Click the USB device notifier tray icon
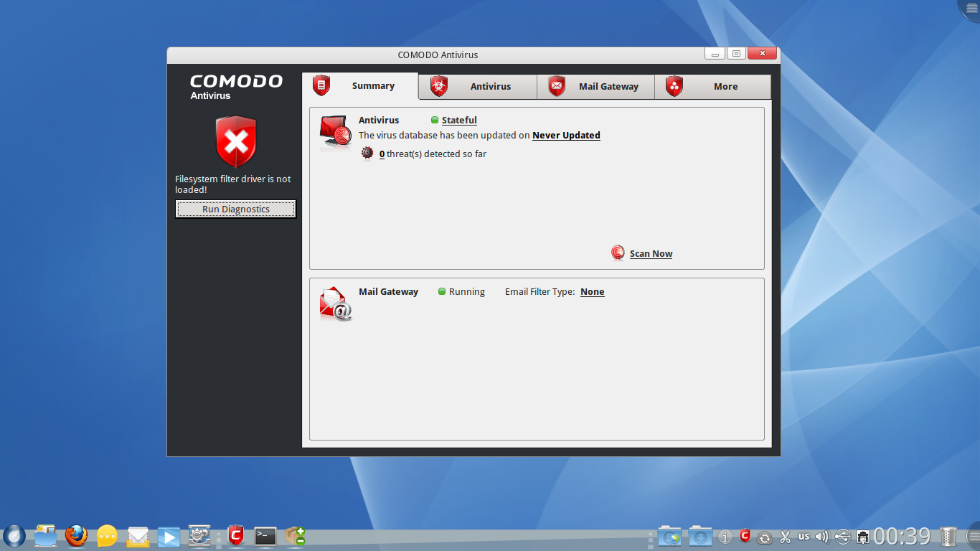This screenshot has width=980, height=551. click(843, 537)
